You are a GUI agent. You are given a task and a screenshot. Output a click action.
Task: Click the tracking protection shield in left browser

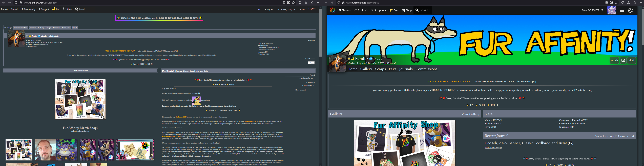pos(16,3)
